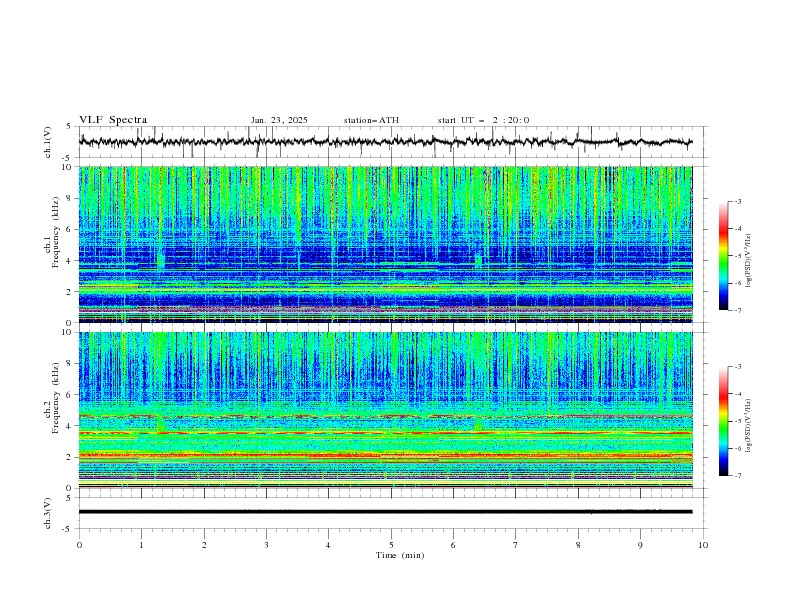Click the "9" tick on the time axis

(x=640, y=545)
